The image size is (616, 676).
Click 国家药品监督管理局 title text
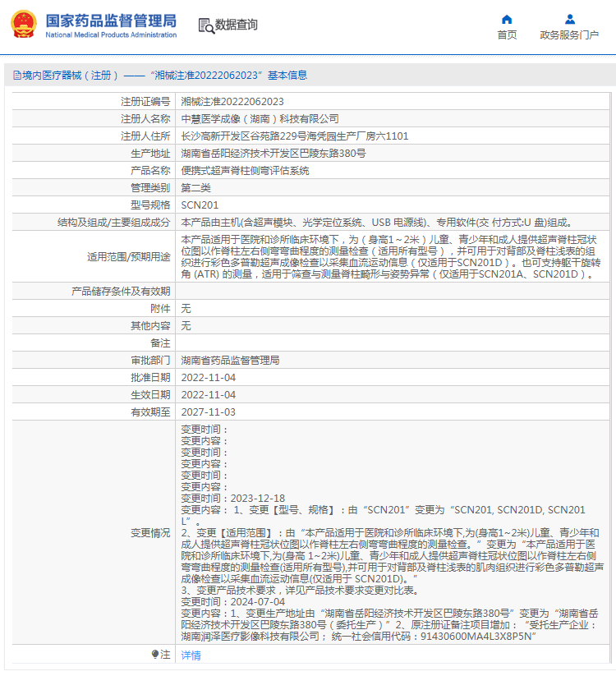[x=111, y=21]
